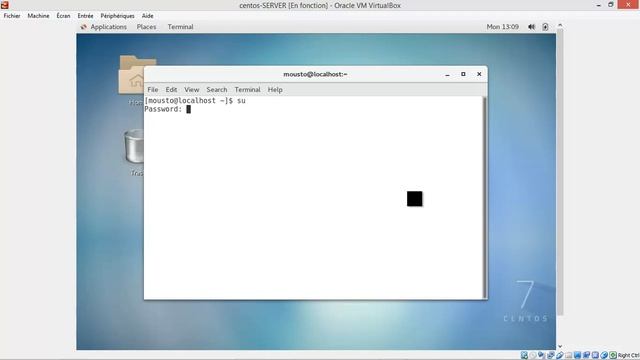Screen dimensions: 640x360
Task: Open the Écran menu
Action: (x=63, y=16)
